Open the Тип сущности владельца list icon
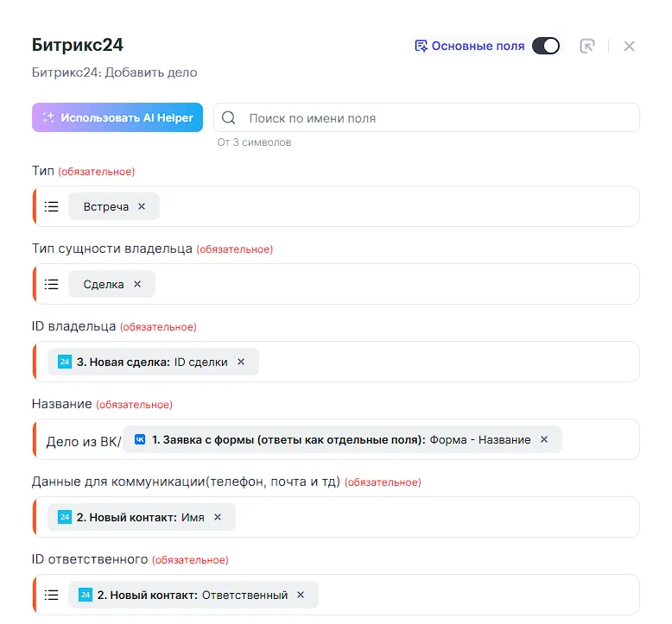 (52, 285)
